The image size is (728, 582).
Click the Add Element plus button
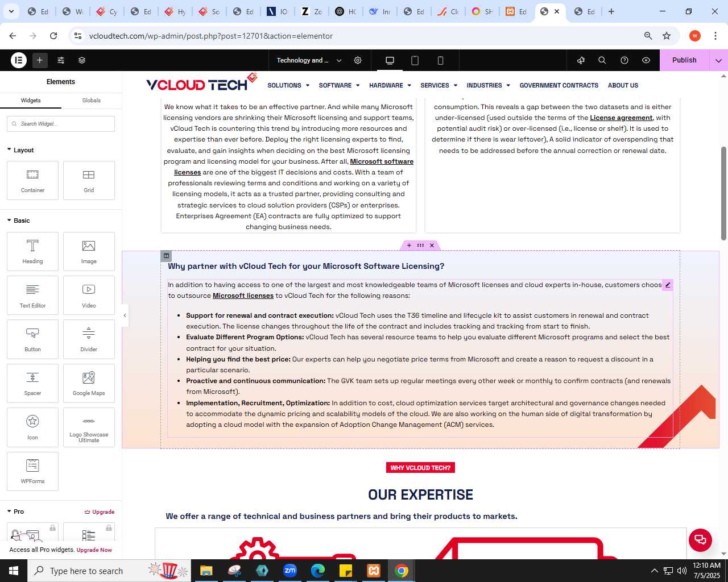pos(40,60)
